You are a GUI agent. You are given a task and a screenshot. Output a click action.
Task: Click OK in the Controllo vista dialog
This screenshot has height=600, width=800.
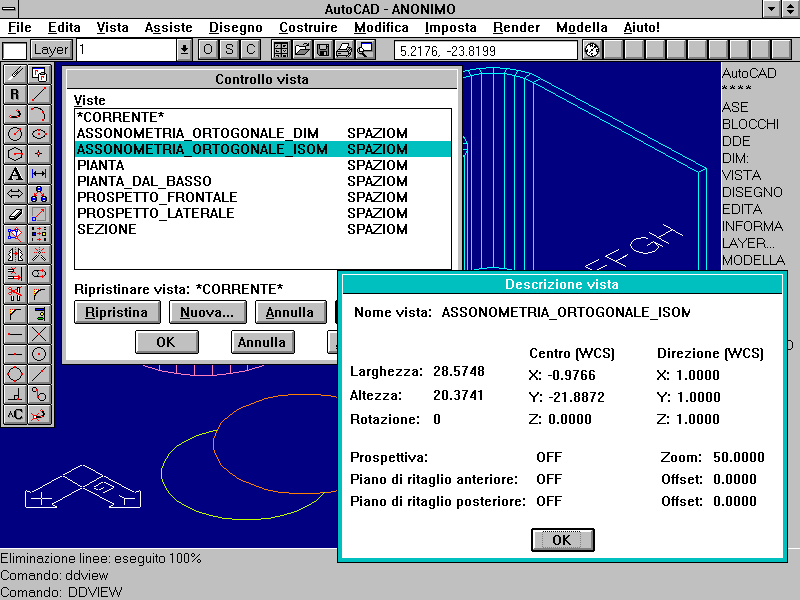166,342
